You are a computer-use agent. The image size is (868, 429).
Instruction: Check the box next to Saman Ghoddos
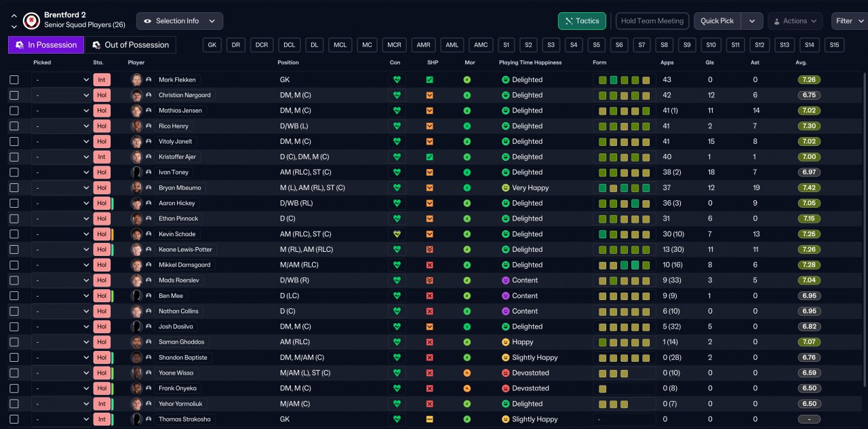click(14, 342)
